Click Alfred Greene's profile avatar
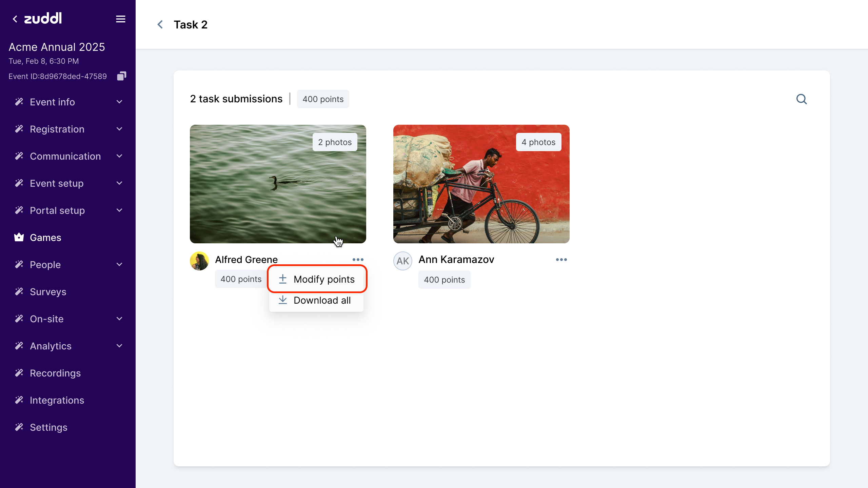This screenshot has width=868, height=488. pyautogui.click(x=199, y=261)
